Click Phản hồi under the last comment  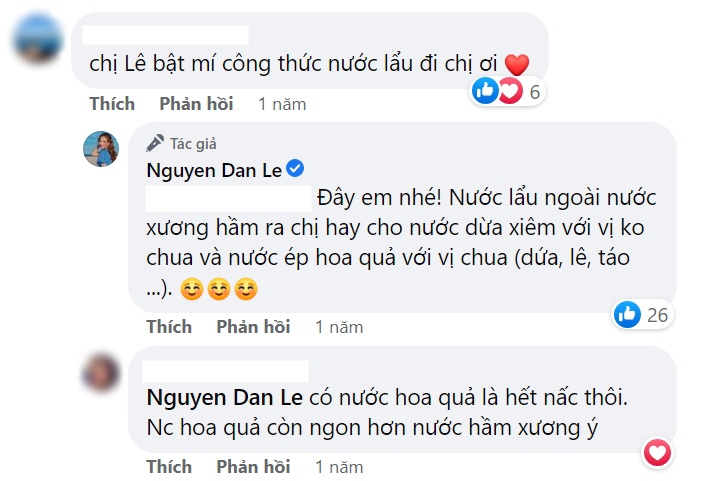(x=253, y=467)
